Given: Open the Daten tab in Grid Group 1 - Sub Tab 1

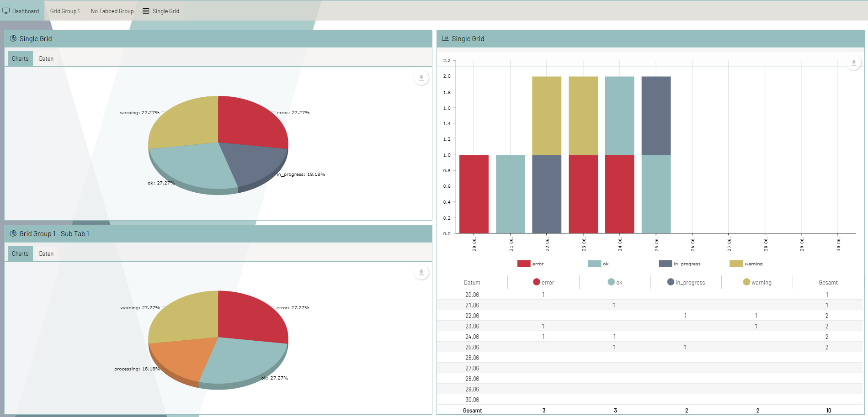Looking at the screenshot, I should point(46,253).
